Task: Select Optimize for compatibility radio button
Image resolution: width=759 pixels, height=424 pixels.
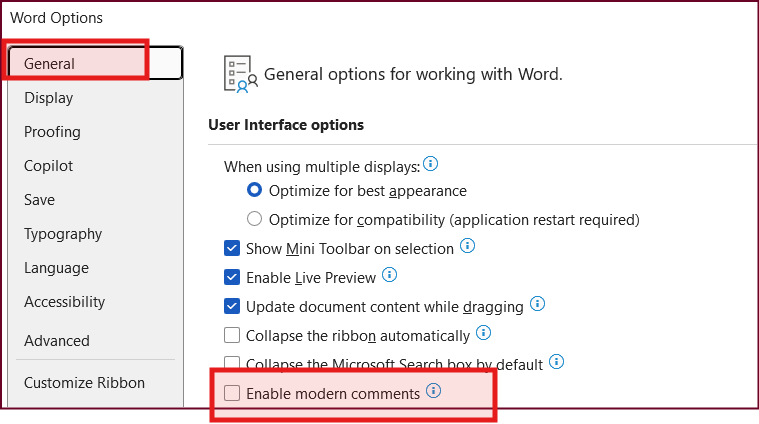Action: pyautogui.click(x=255, y=219)
